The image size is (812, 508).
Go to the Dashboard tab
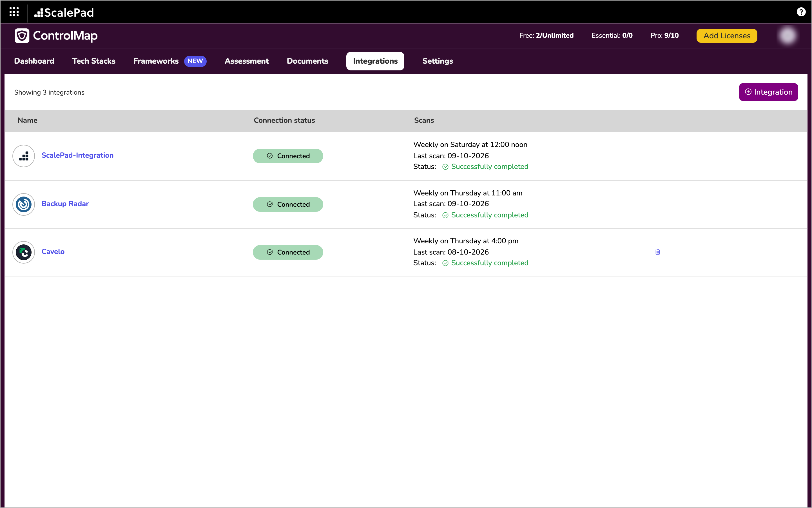pyautogui.click(x=34, y=61)
